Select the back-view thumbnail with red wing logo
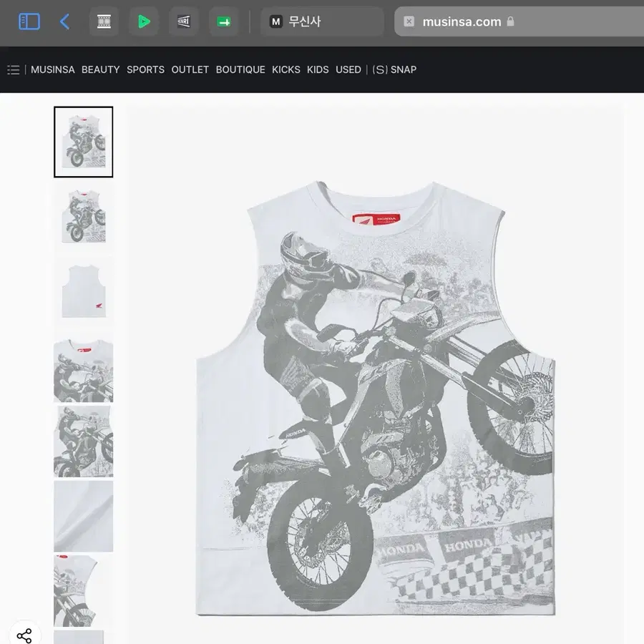The image size is (644, 644). [x=84, y=291]
